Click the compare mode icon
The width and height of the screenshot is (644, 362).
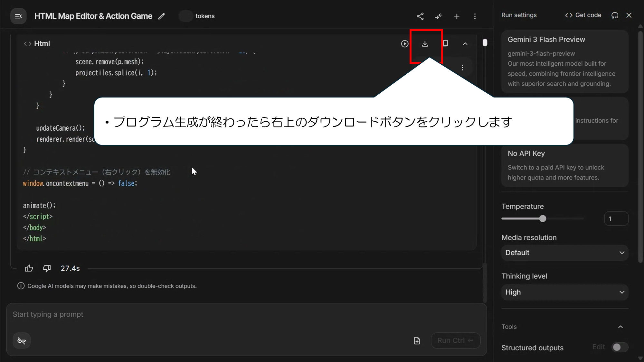click(x=439, y=16)
